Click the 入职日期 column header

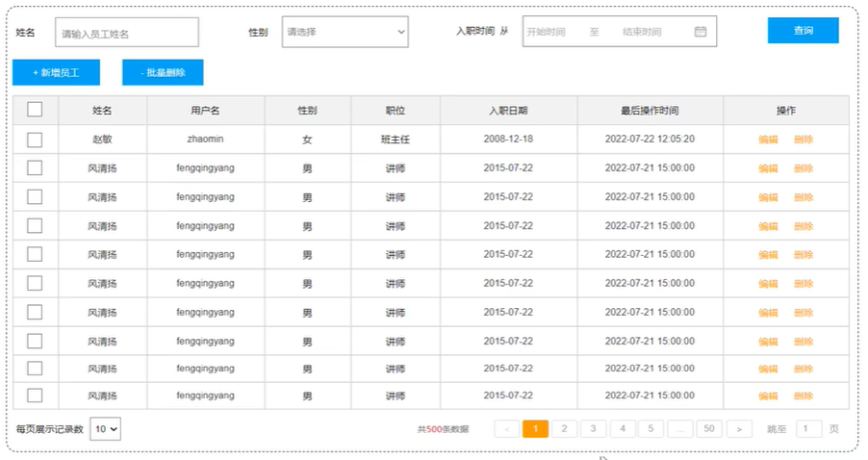[x=508, y=111]
